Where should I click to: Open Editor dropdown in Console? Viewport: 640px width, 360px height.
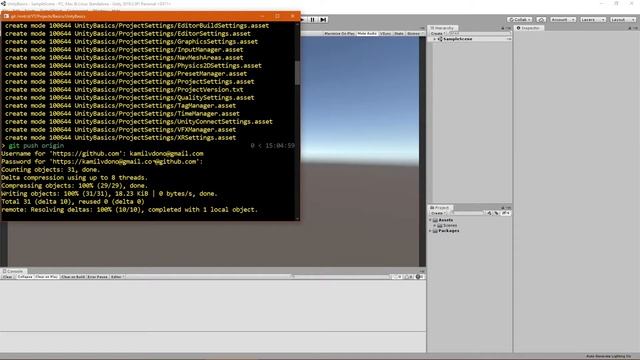coord(118,277)
